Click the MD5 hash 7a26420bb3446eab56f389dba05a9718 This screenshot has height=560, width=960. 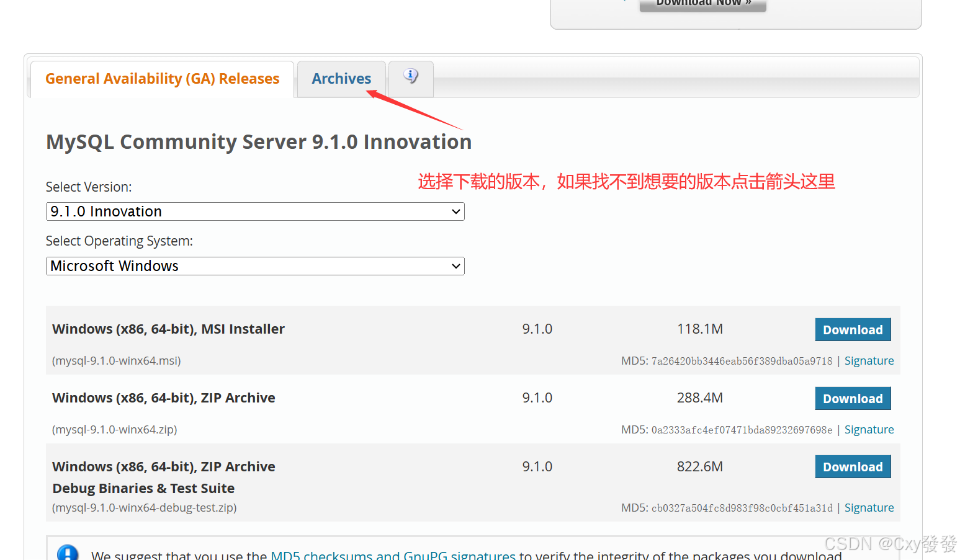[742, 361]
